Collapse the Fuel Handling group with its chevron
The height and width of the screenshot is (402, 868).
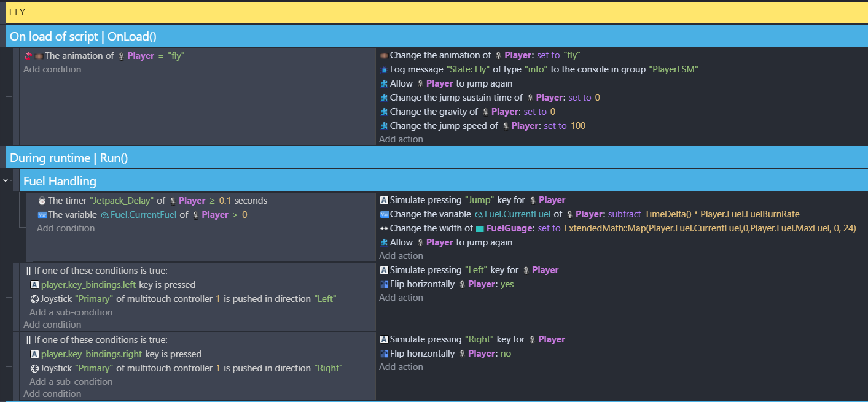[x=6, y=181]
